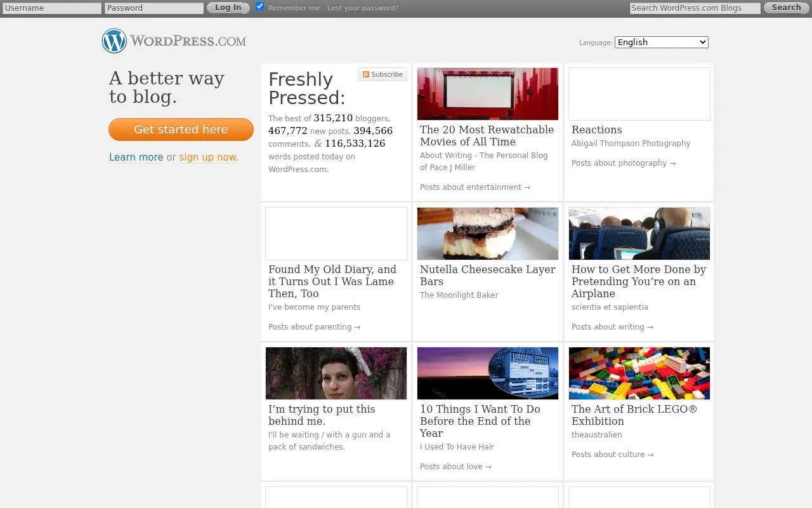812x508 pixels.
Task: Click theaustralien blog name
Action: point(596,435)
